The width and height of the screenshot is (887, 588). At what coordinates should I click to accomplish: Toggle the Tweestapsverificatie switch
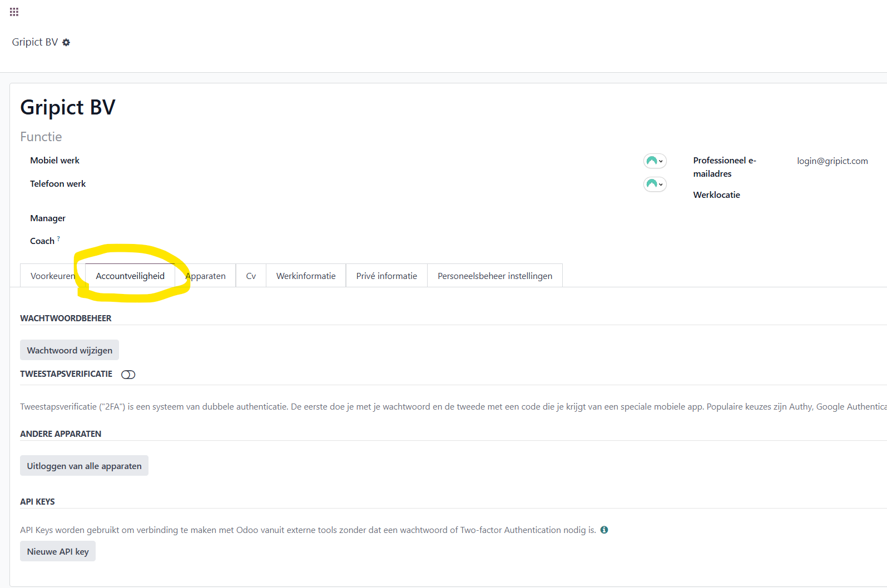click(128, 375)
